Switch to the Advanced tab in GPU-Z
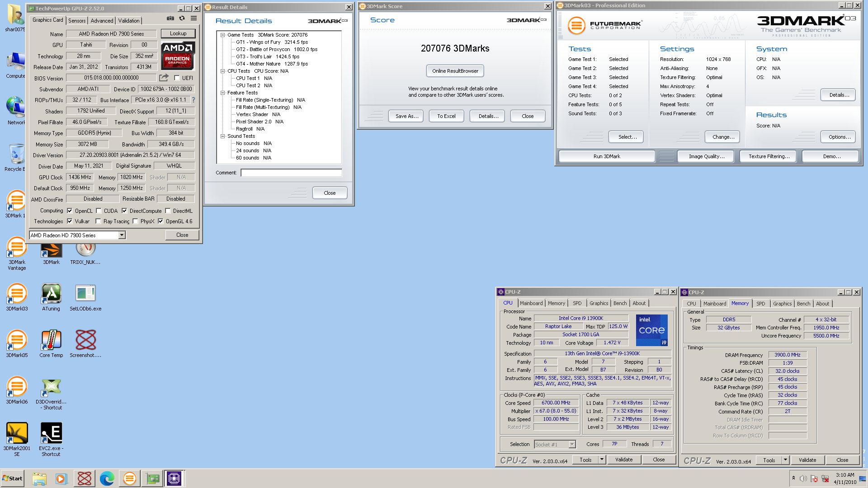 point(102,21)
